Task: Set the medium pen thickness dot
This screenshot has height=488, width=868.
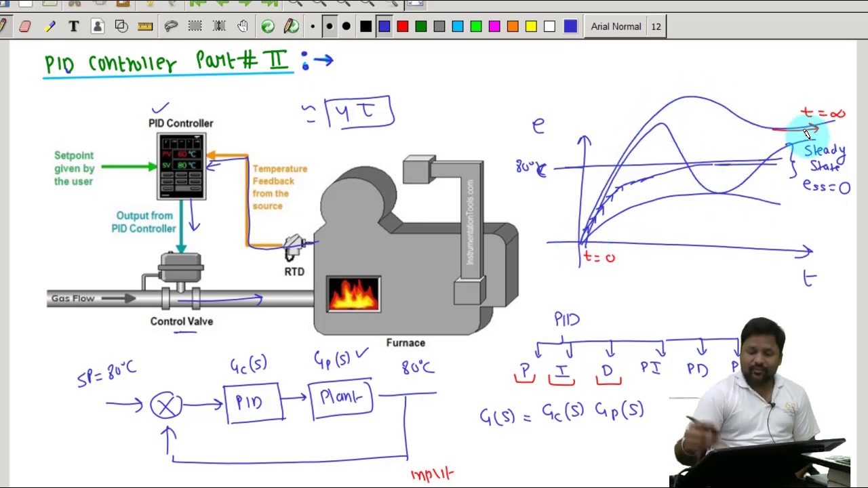Action: click(330, 26)
